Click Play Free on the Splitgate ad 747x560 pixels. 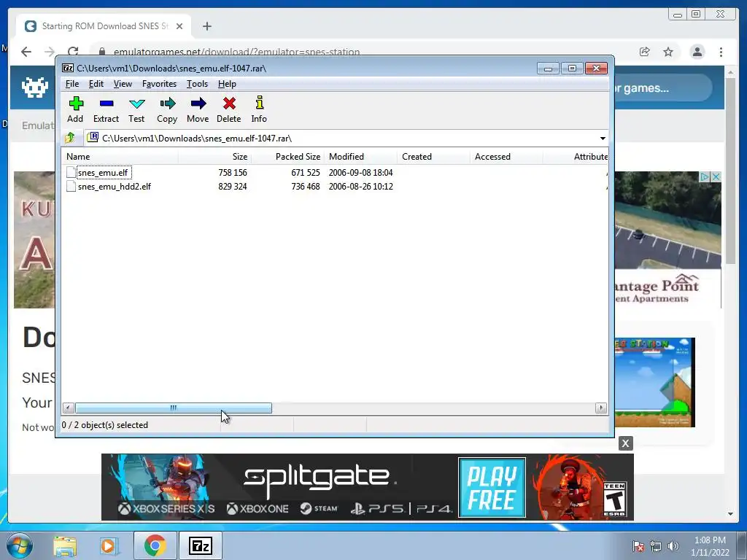(492, 488)
